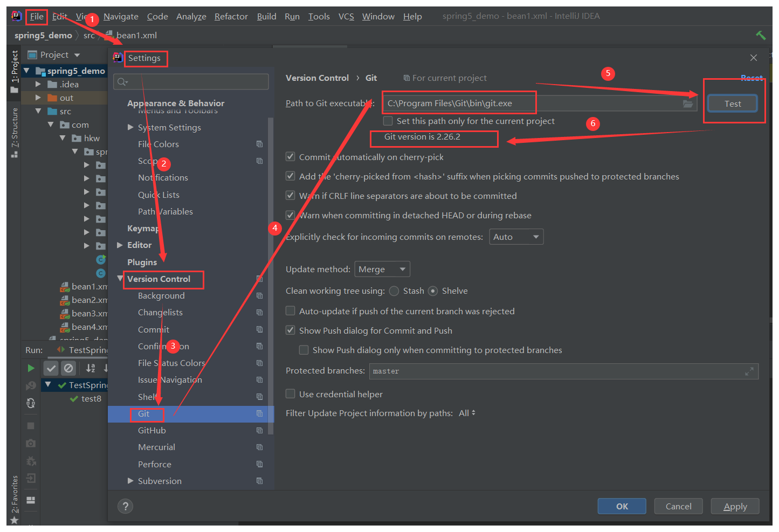Select the Stash radio button
Image resolution: width=779 pixels, height=532 pixels.
(394, 291)
